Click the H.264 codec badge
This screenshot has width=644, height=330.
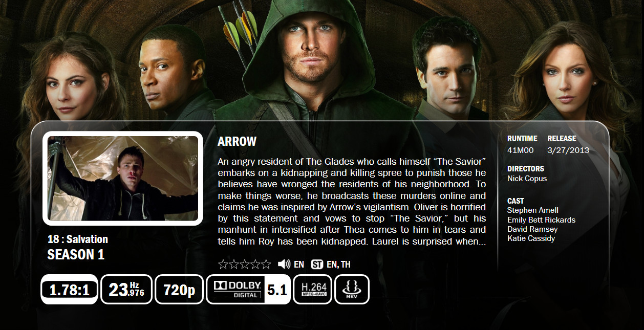tap(313, 290)
